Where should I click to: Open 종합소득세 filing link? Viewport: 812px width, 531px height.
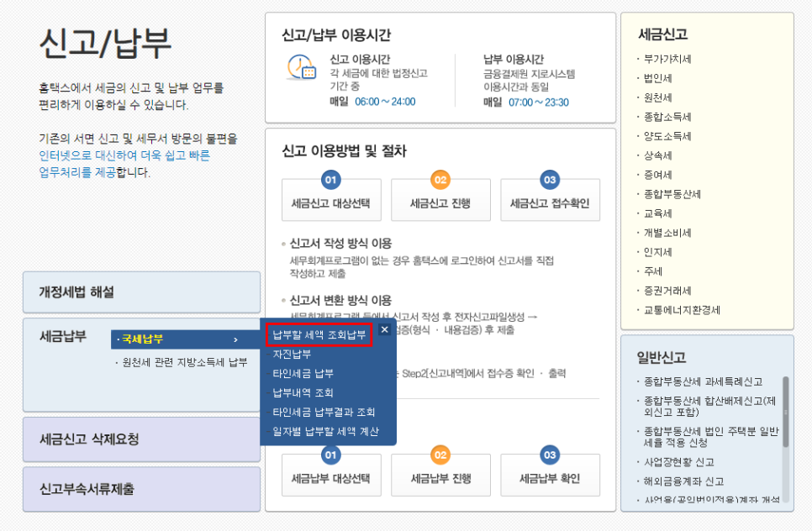[667, 117]
